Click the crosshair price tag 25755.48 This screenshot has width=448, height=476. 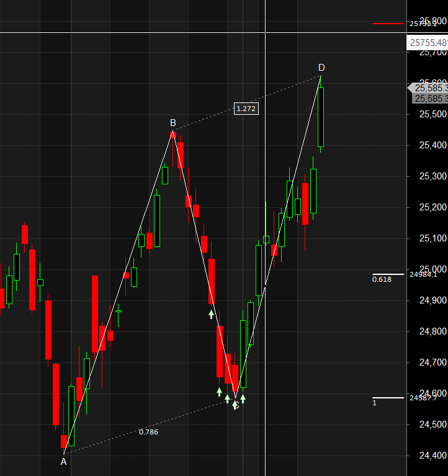428,42
